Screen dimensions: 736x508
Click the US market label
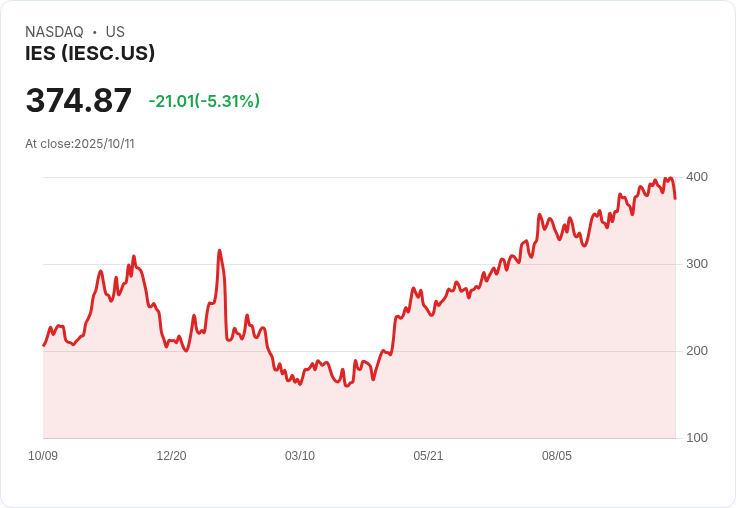point(115,32)
